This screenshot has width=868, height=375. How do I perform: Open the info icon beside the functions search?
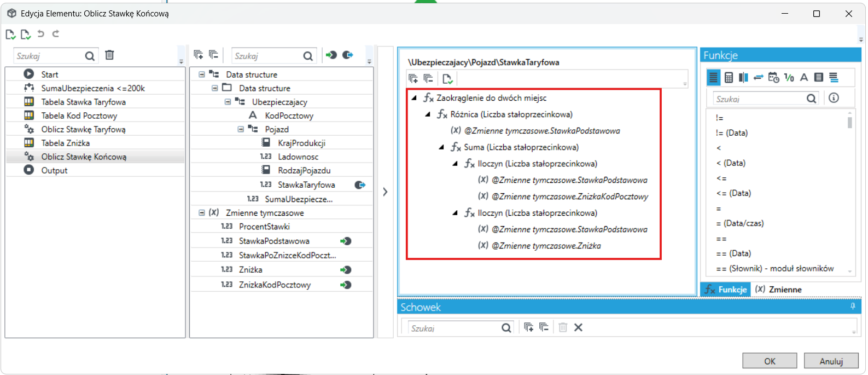pos(834,98)
